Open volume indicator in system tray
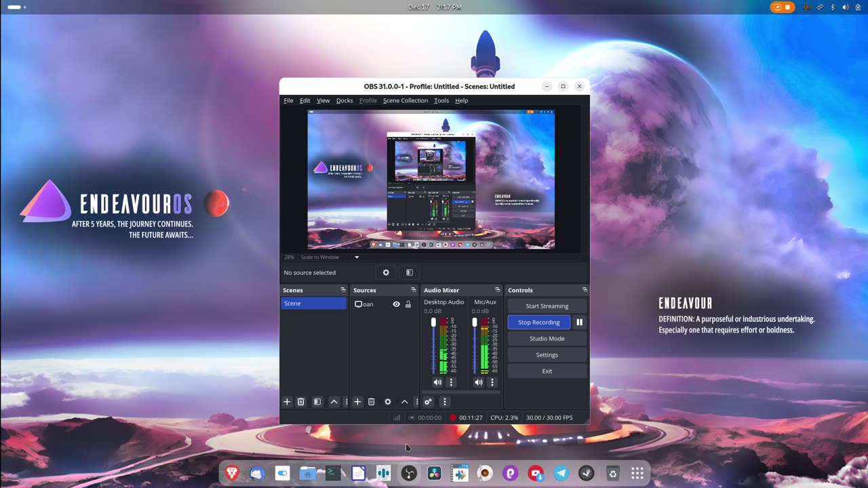868x488 pixels. coord(846,7)
